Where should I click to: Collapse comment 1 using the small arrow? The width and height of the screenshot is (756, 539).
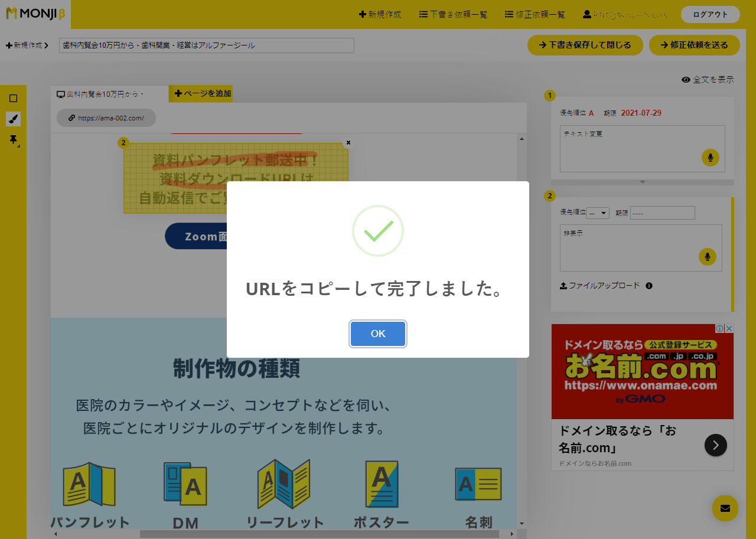pos(642,183)
